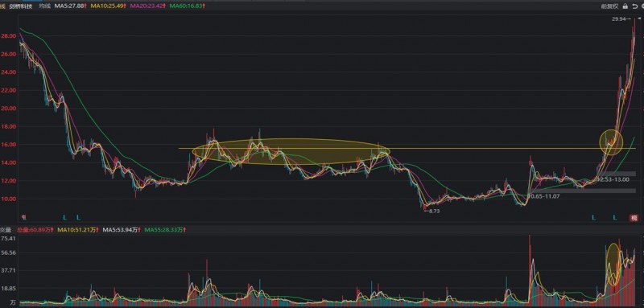Click the 8.73 low price marker
Viewport: 644px width, 308px height.
click(432, 211)
